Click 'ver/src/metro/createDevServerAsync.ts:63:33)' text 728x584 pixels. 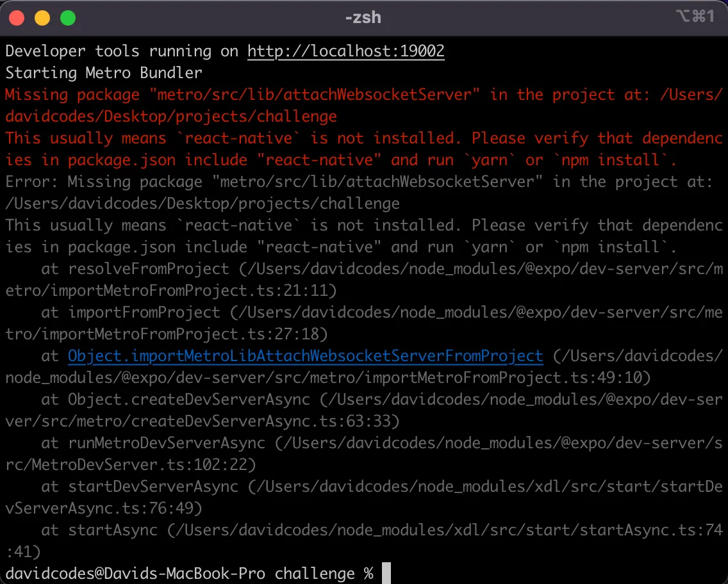tap(203, 421)
